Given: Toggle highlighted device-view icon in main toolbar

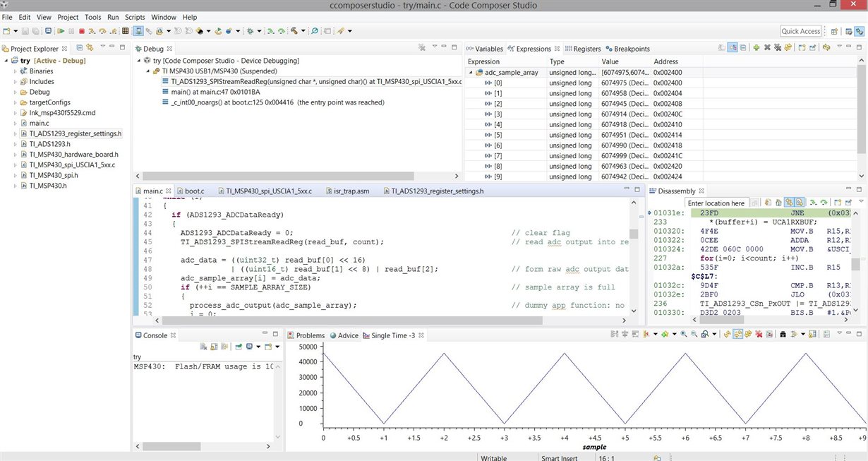Looking at the screenshot, I should pyautogui.click(x=138, y=31).
